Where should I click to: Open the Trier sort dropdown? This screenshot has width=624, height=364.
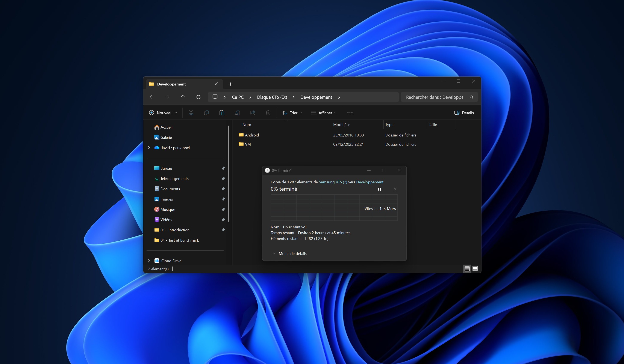(292, 113)
